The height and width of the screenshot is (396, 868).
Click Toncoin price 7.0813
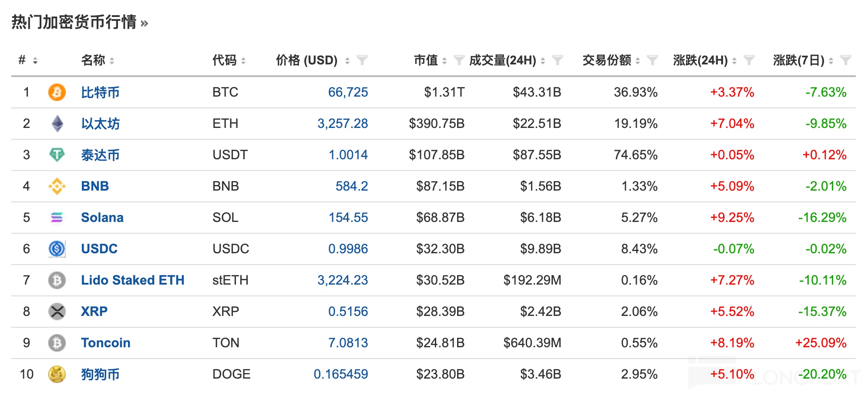[x=348, y=343]
